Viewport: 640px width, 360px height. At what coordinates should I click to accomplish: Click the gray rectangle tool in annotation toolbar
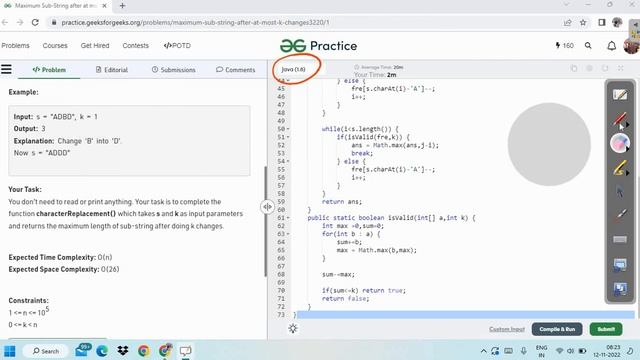pos(620,239)
